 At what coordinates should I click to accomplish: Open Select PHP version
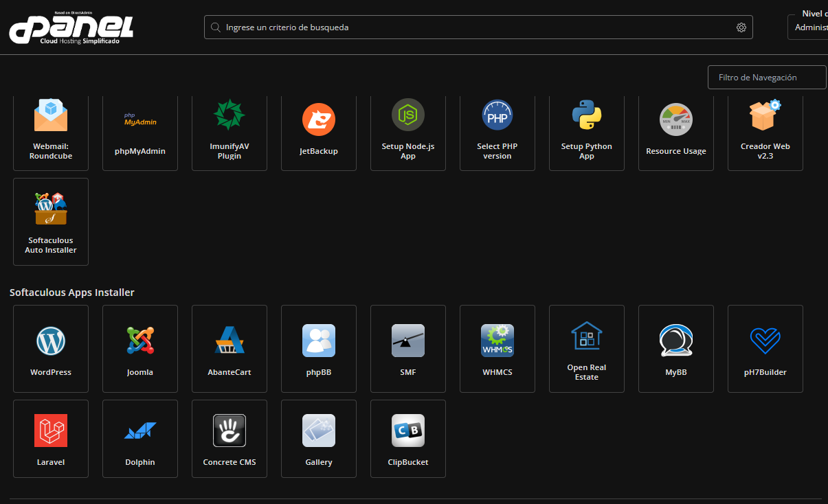497,130
